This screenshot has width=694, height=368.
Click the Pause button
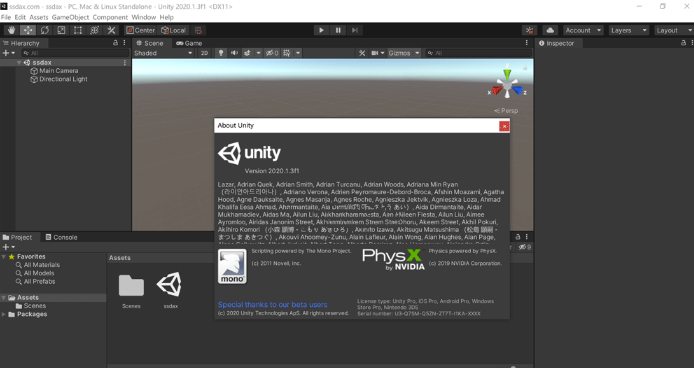tap(338, 30)
